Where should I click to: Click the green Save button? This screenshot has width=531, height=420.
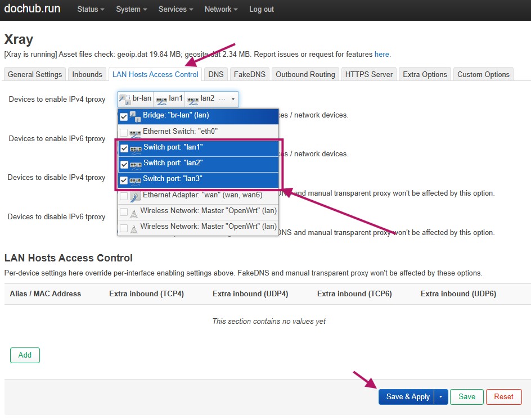pos(467,396)
